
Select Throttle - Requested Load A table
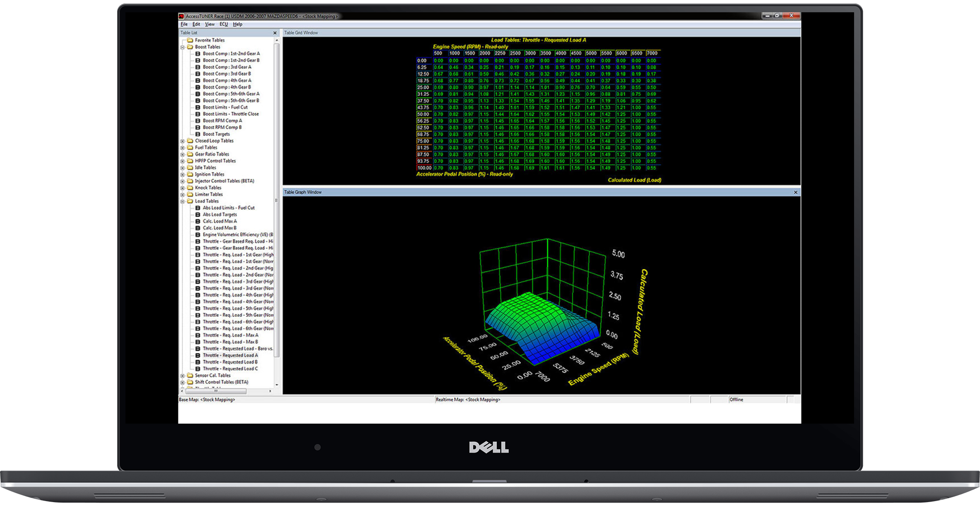230,355
